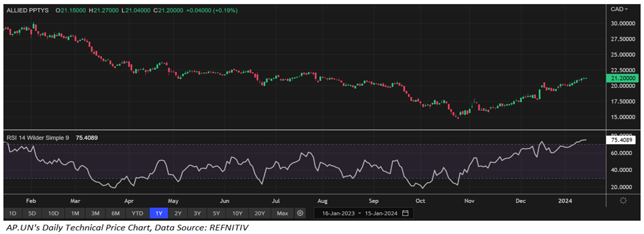
Task: Click the RSI 14 Wilder Simple 9 label
Action: point(38,138)
